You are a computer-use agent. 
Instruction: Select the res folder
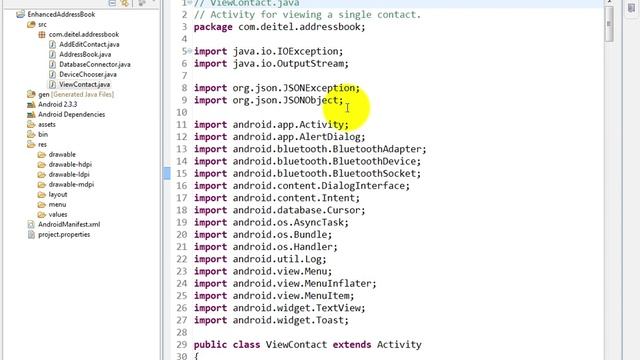click(42, 144)
